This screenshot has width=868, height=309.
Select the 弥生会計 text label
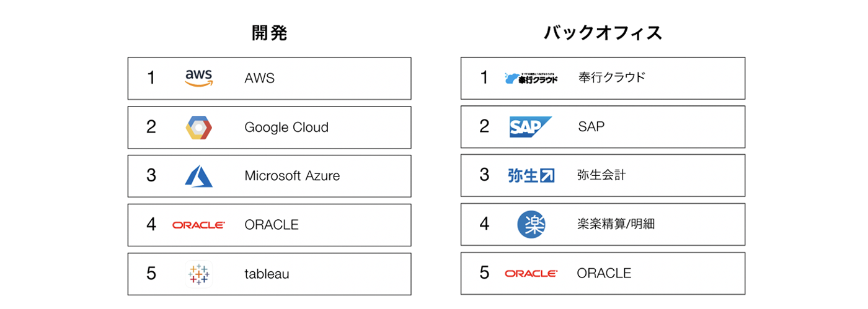tap(601, 175)
